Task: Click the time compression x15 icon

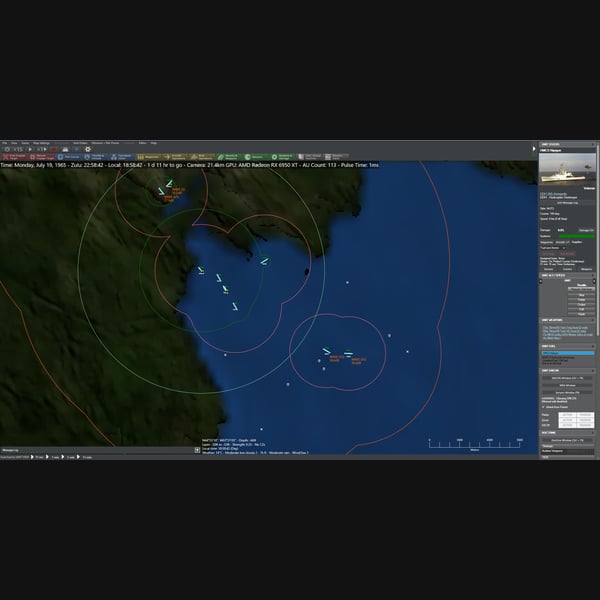Action: click(x=18, y=149)
